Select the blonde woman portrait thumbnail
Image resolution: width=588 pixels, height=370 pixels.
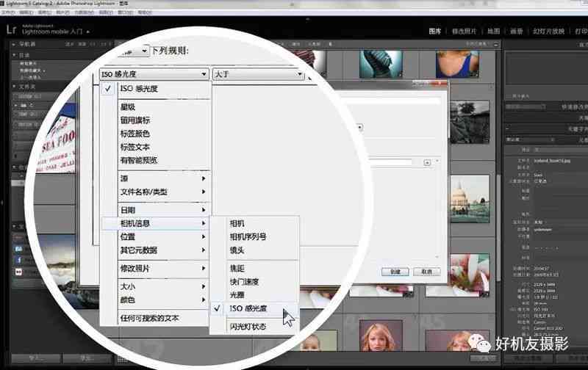tap(381, 335)
